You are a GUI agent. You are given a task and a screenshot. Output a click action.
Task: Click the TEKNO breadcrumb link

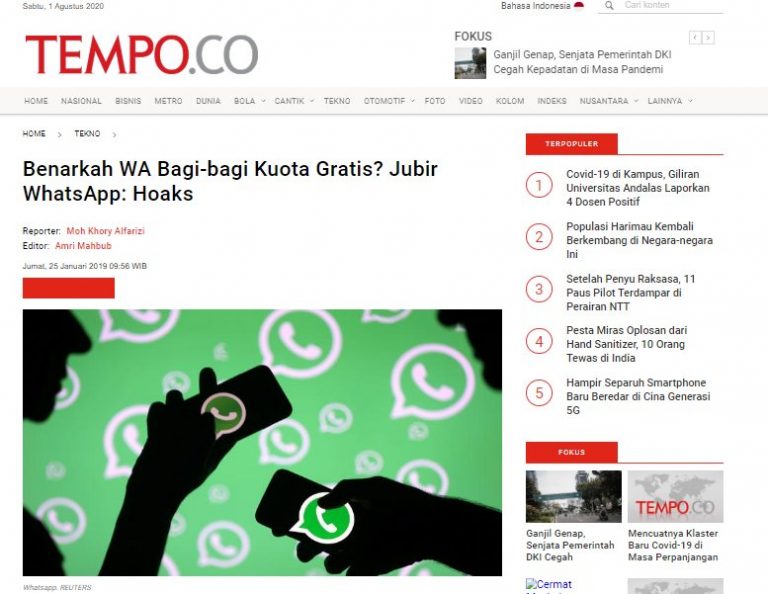[x=87, y=134]
